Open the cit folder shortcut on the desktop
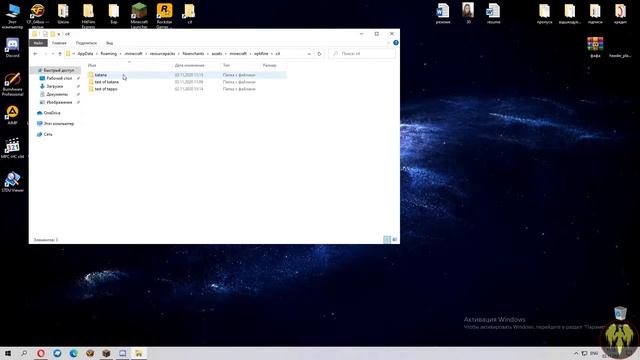Viewport: 640px width, 360px height. pos(189,13)
